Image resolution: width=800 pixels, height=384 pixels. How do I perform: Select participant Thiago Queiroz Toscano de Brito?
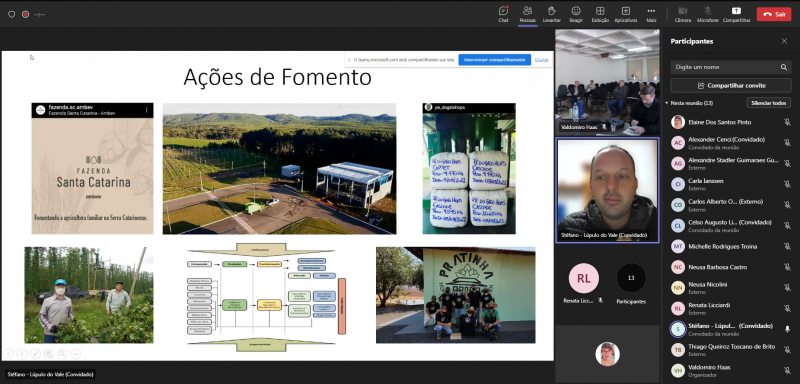click(x=731, y=350)
